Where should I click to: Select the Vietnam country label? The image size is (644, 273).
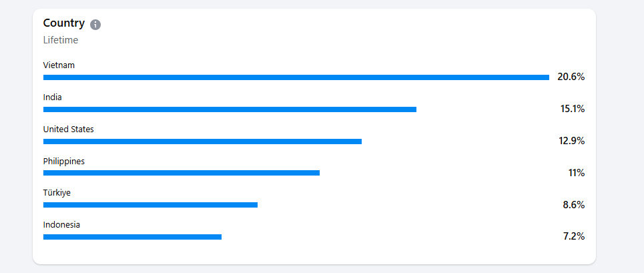(59, 65)
